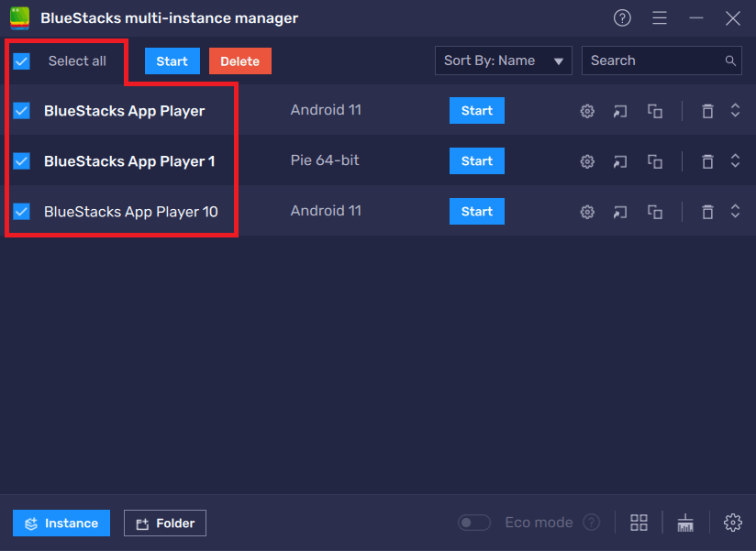This screenshot has width=756, height=551.
Task: Open settings gear for BlueStacks App Player
Action: click(x=587, y=110)
